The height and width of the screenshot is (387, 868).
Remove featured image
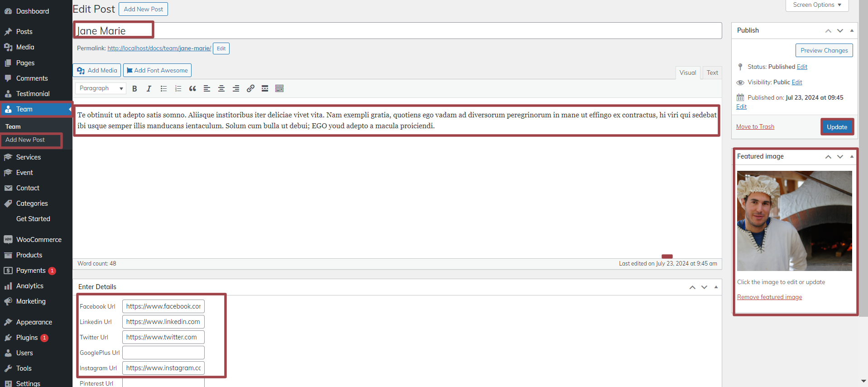pyautogui.click(x=769, y=297)
